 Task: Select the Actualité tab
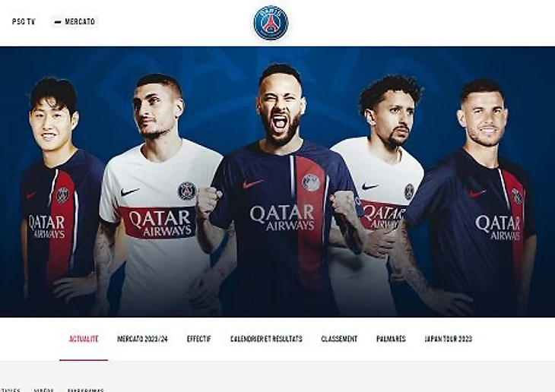click(x=84, y=339)
